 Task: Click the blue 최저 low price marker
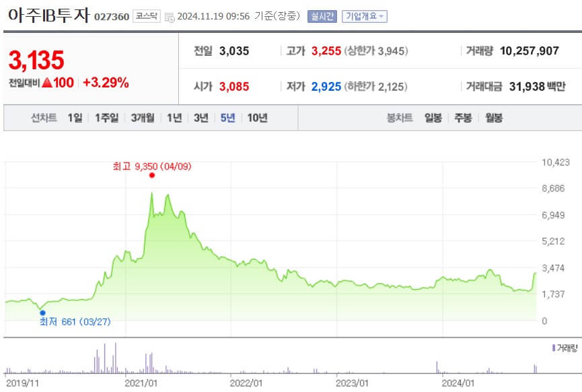(x=42, y=311)
